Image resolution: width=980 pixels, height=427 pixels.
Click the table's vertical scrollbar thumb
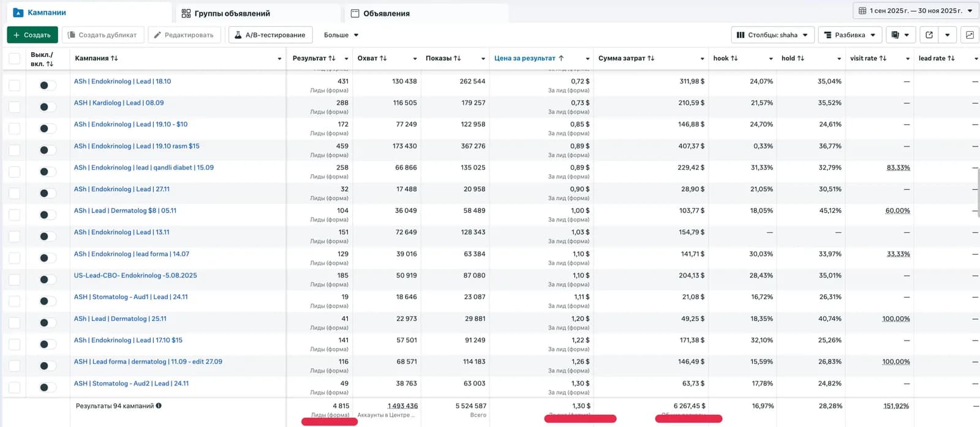(978, 192)
